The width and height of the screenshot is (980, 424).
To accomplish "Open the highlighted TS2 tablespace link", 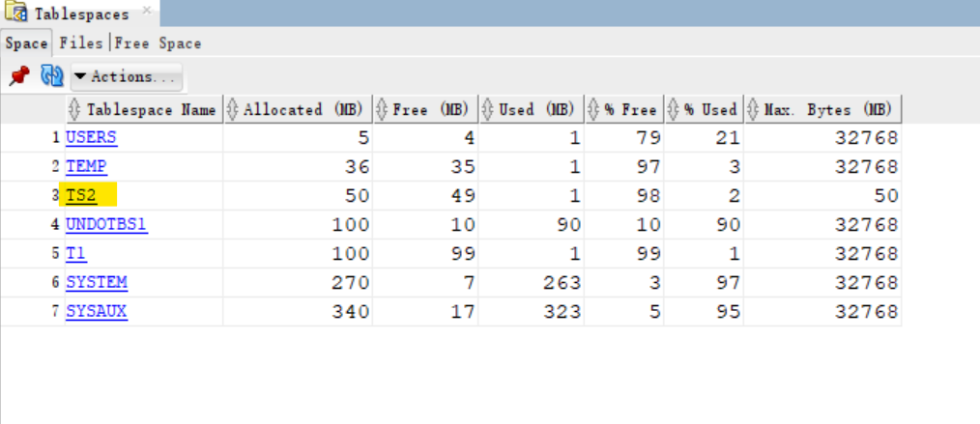I will (x=81, y=195).
